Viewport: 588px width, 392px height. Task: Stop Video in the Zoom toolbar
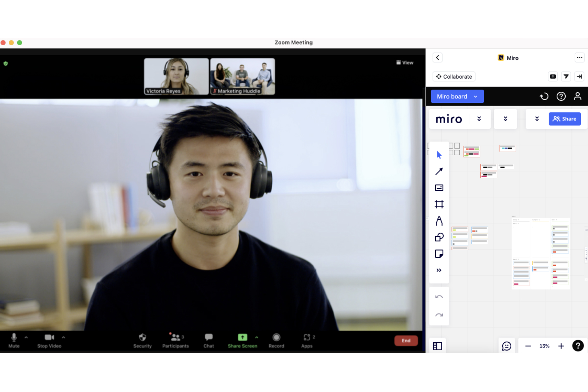49,340
